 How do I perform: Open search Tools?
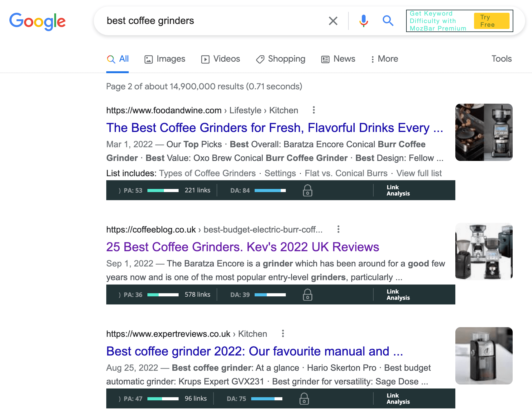[501, 59]
